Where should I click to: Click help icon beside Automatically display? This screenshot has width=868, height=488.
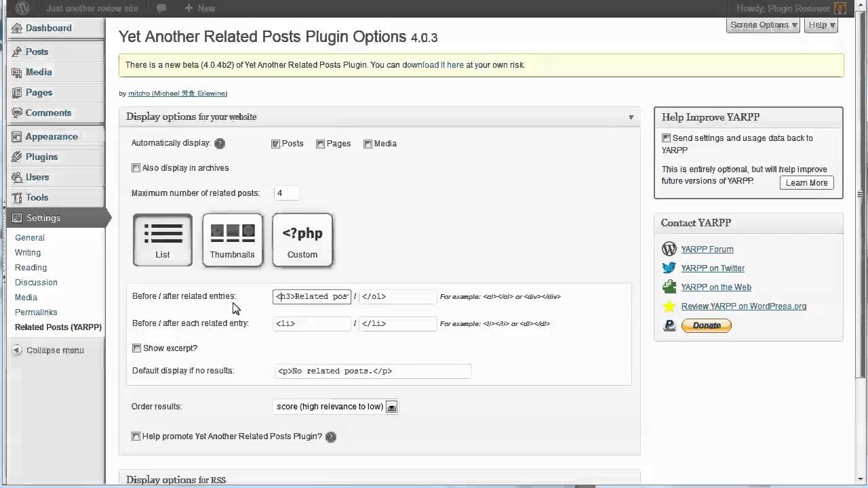219,144
